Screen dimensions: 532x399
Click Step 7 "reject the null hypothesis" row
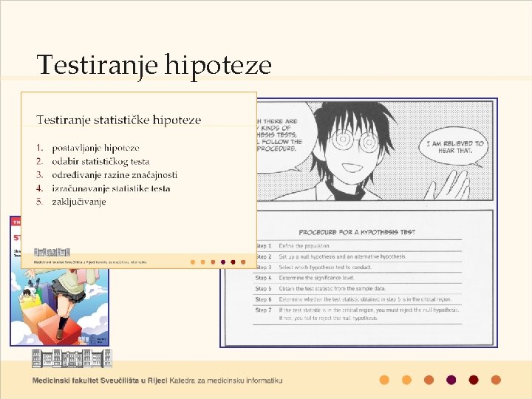tap(358, 314)
